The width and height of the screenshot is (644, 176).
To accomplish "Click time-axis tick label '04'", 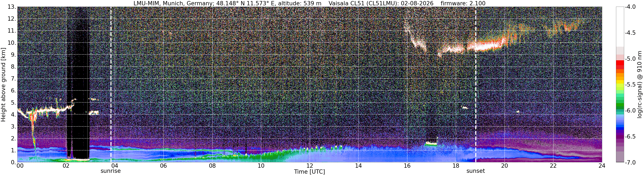I will click(114, 166).
